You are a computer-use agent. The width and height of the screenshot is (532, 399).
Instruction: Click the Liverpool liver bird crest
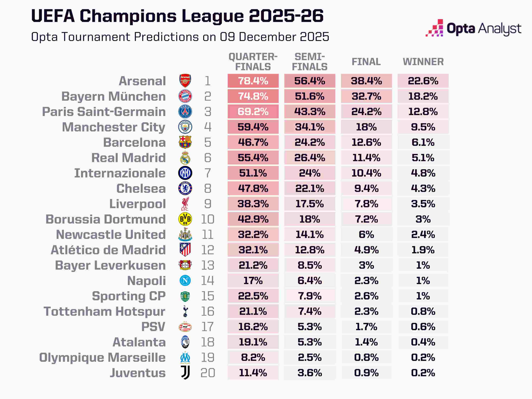pos(185,204)
